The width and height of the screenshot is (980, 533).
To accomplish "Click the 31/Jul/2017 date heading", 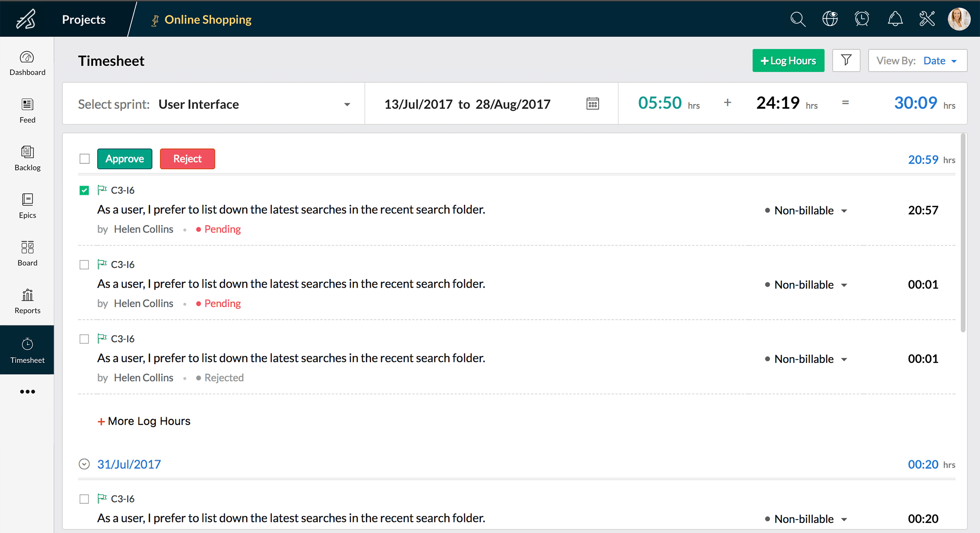I will coord(129,464).
